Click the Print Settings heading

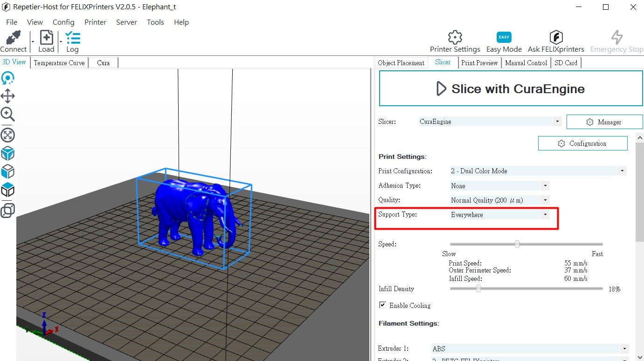coord(403,157)
